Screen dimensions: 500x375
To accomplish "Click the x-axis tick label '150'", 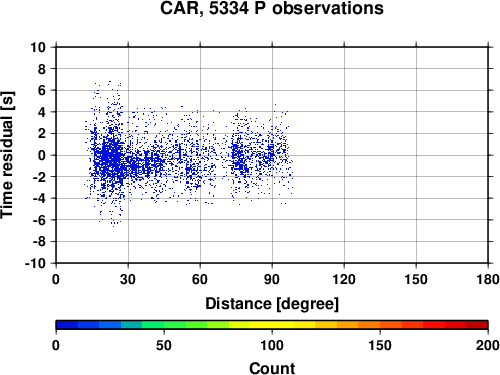I will (416, 279).
